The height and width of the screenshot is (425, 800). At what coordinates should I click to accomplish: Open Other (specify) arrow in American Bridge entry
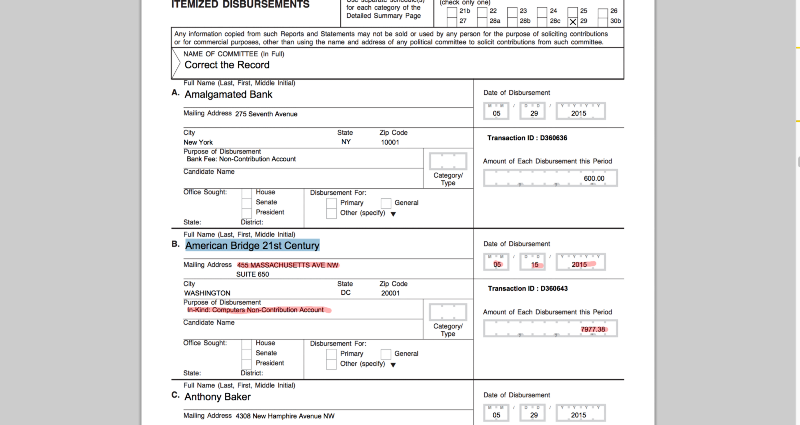click(393, 365)
